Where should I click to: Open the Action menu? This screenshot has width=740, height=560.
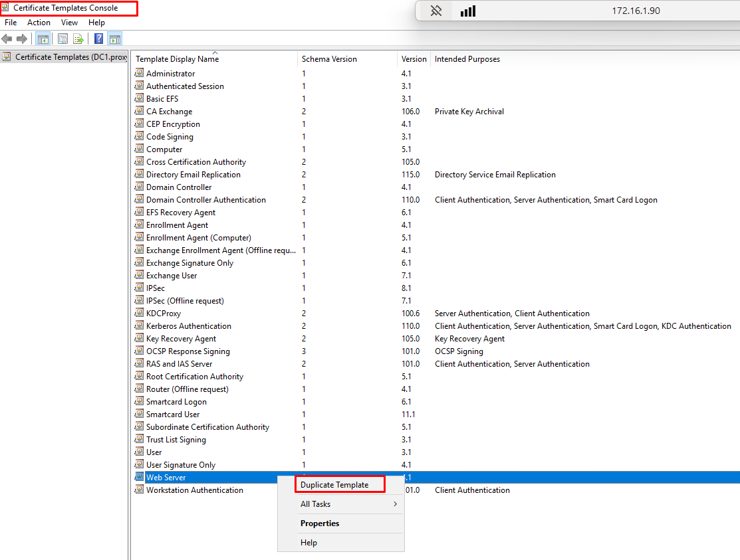click(39, 23)
